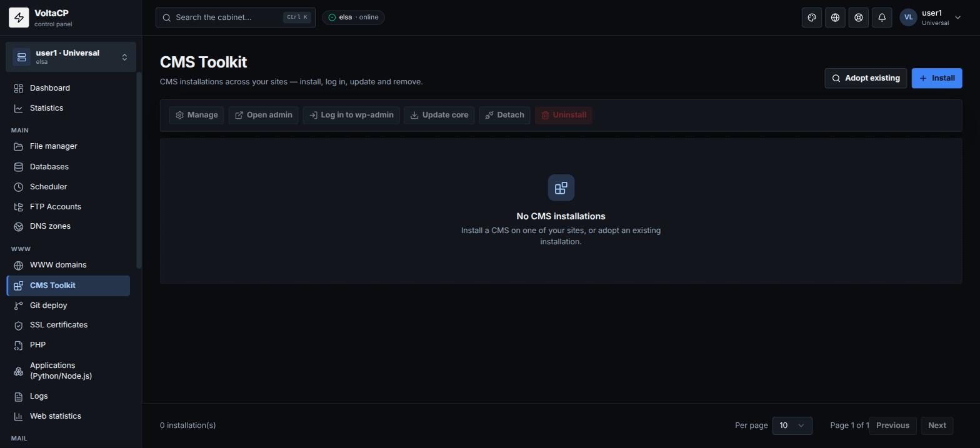This screenshot has height=448, width=980.
Task: Open Dashboard in the sidebar
Action: (68, 88)
